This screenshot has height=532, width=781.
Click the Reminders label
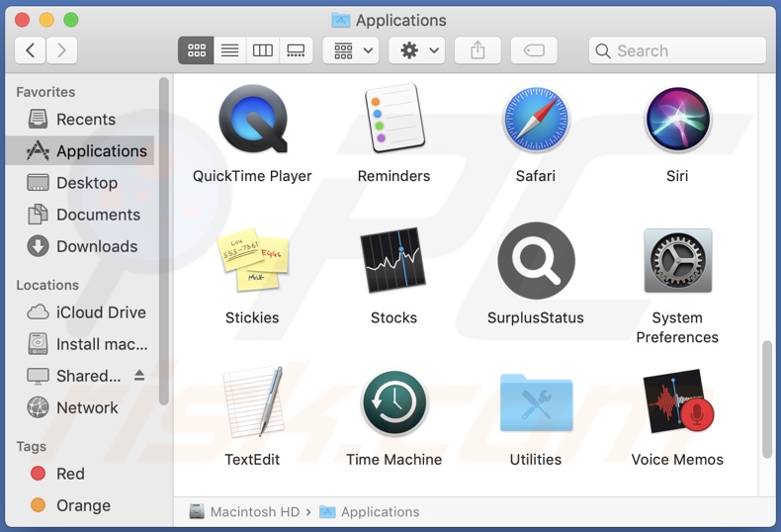[x=394, y=176]
